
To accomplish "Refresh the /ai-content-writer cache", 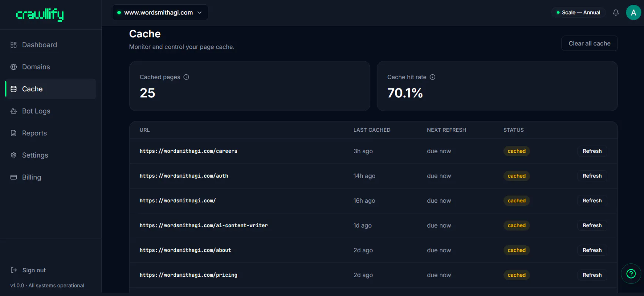I will (592, 225).
